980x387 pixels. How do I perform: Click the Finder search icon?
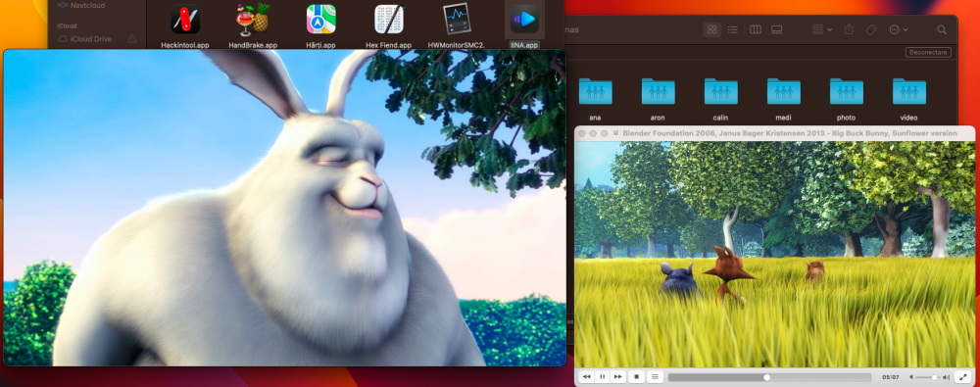click(941, 29)
